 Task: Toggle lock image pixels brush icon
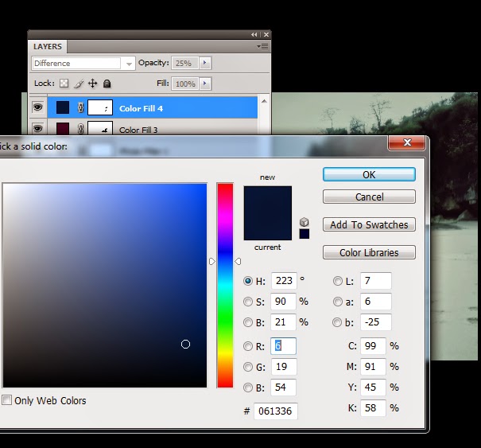pyautogui.click(x=79, y=84)
